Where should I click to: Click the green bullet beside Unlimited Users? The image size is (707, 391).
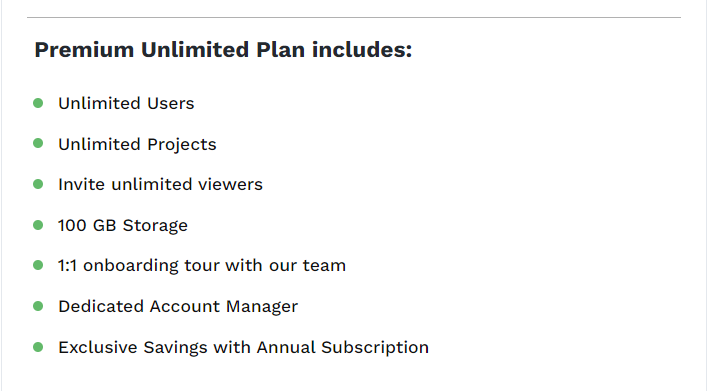point(38,103)
